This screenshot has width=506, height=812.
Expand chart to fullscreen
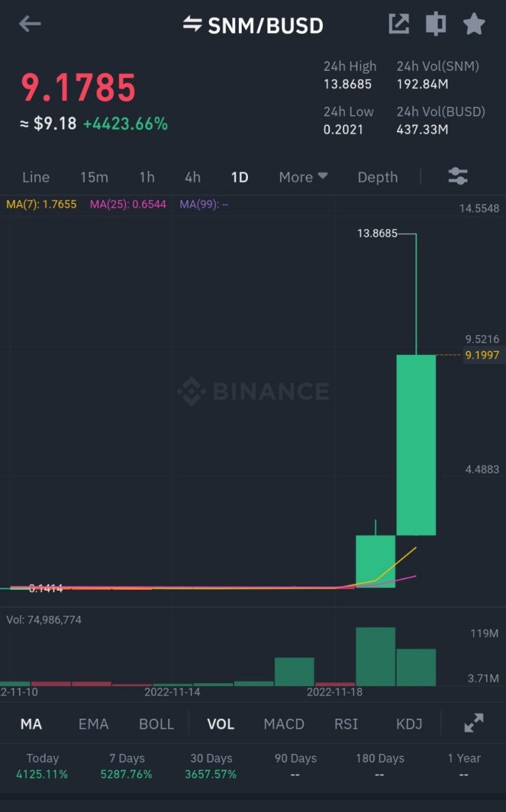pyautogui.click(x=473, y=723)
